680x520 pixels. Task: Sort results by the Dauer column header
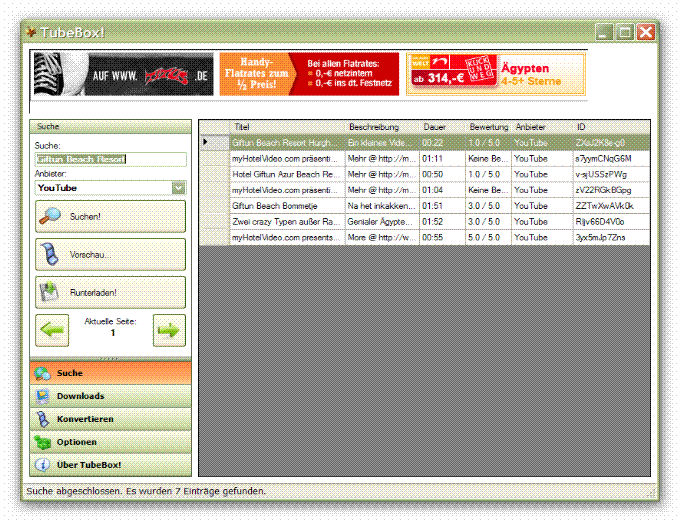[x=440, y=127]
